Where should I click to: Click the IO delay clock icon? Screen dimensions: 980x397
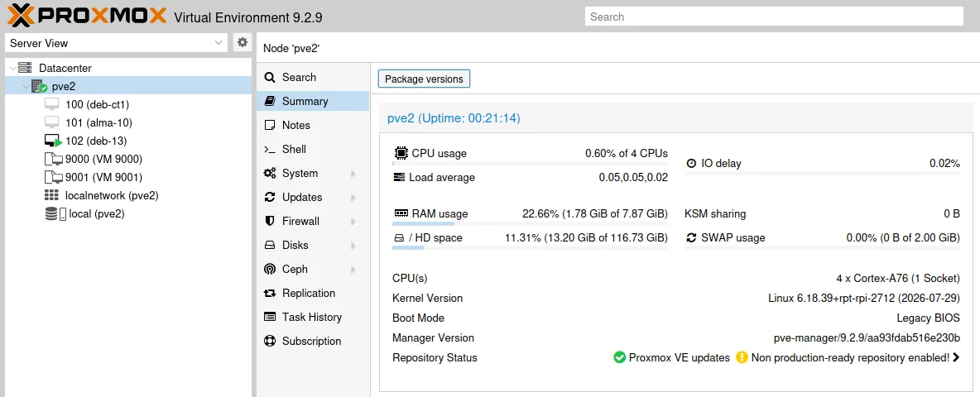tap(691, 164)
